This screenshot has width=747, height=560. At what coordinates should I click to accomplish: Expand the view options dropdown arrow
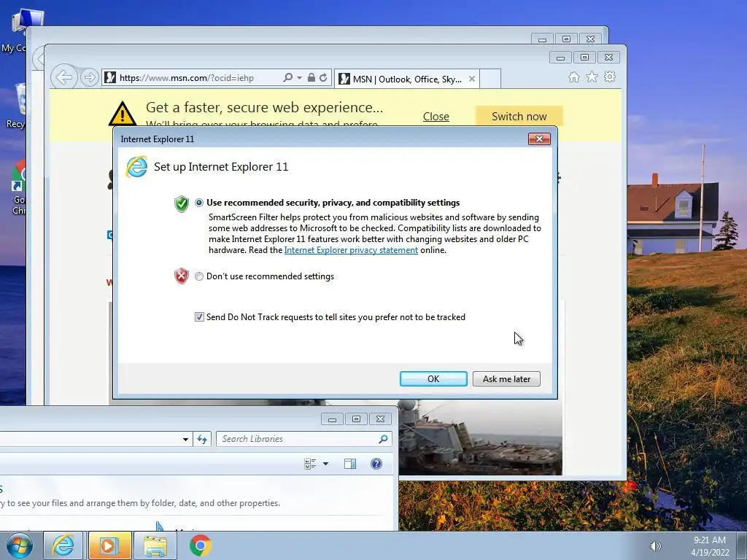[x=326, y=464]
